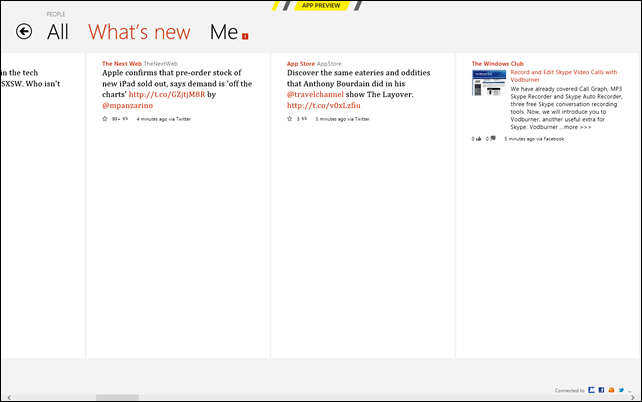Screen dimensions: 642x402
Task: Go back with the circled arrow button
Action: (x=24, y=32)
